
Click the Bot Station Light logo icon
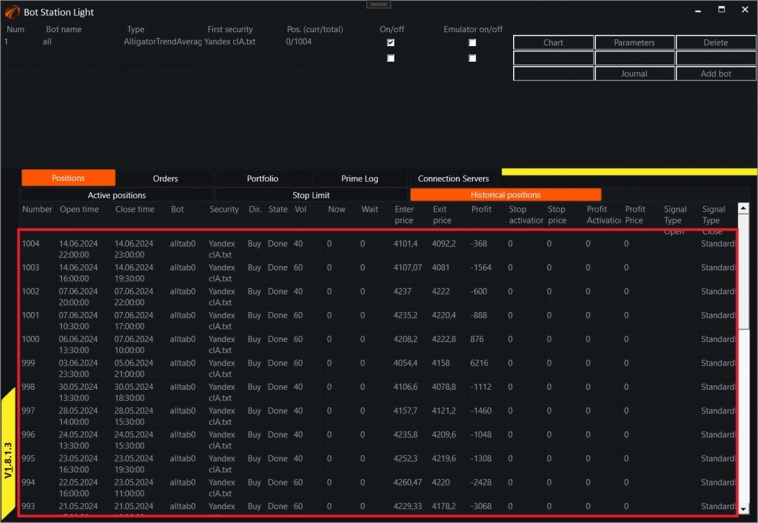[12, 10]
